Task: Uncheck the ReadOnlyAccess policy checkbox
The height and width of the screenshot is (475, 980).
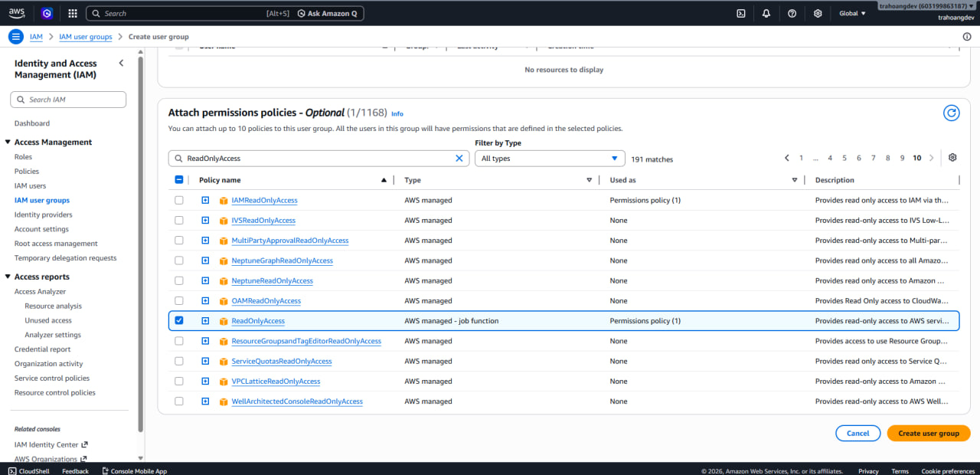Action: pos(179,320)
